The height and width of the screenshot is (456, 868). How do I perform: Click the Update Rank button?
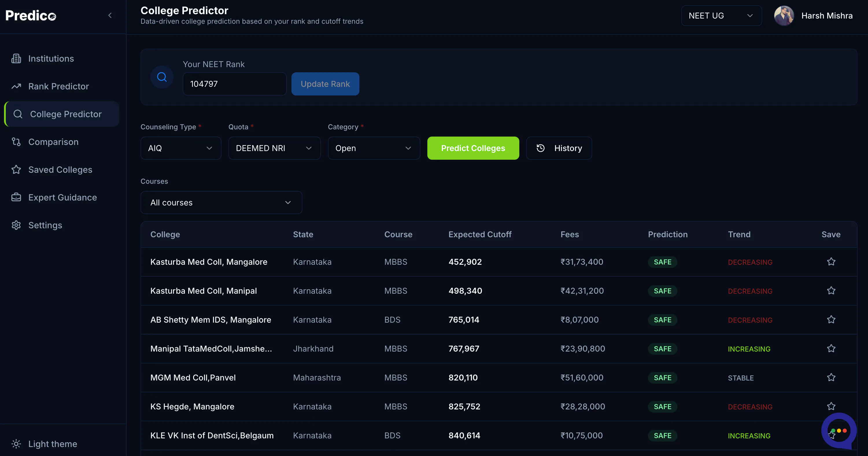pyautogui.click(x=325, y=84)
